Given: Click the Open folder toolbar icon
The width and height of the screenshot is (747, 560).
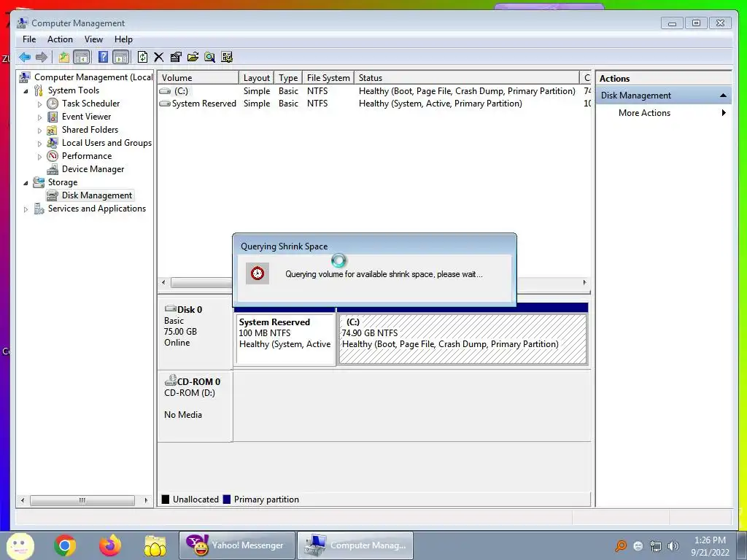Looking at the screenshot, I should point(193,58).
